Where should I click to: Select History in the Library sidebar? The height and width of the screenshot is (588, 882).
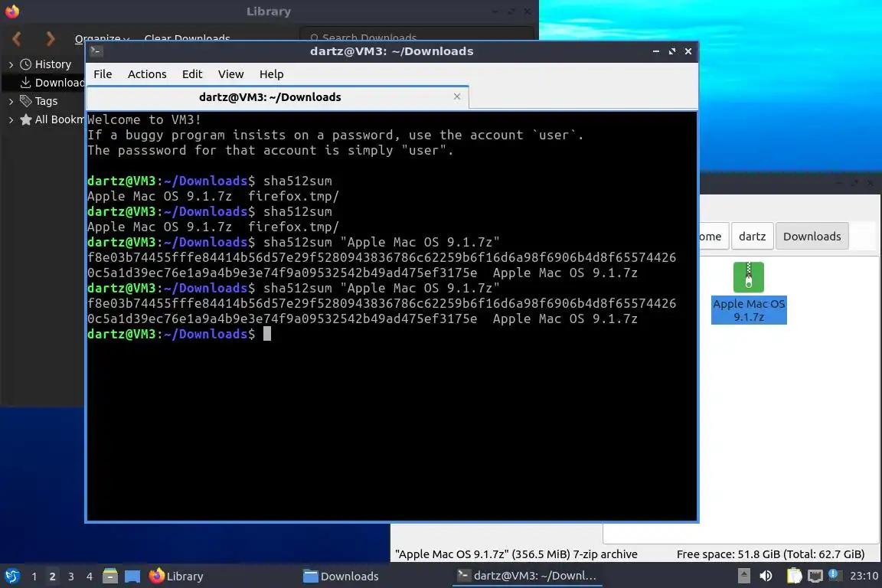[53, 65]
